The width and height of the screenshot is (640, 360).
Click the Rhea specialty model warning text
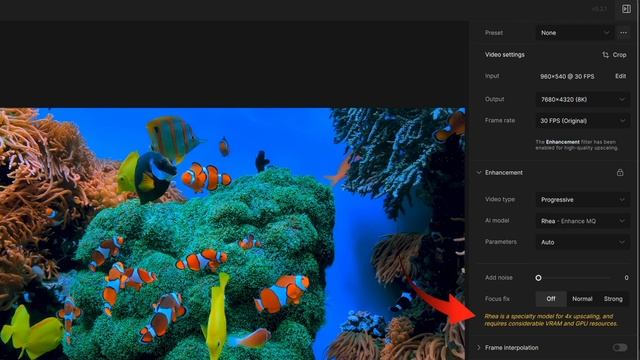pos(551,320)
